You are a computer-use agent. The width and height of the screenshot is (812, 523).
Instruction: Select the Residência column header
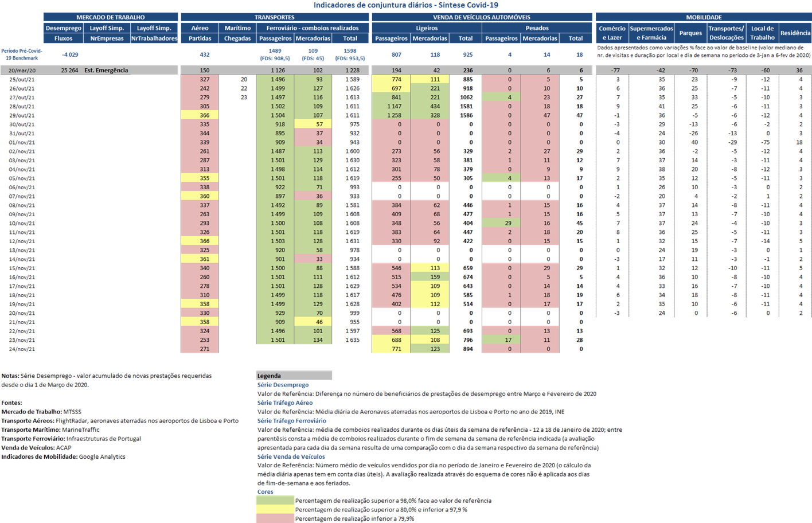click(795, 33)
